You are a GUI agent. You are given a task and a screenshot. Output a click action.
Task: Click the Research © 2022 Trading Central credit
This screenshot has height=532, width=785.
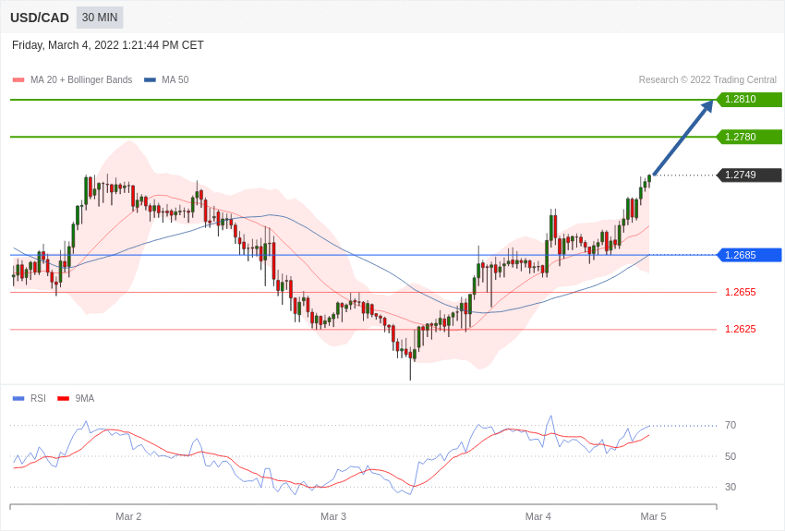tap(707, 80)
